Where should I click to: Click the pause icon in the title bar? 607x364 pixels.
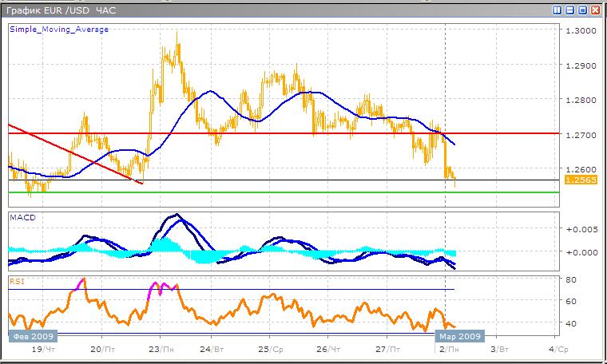557,10
